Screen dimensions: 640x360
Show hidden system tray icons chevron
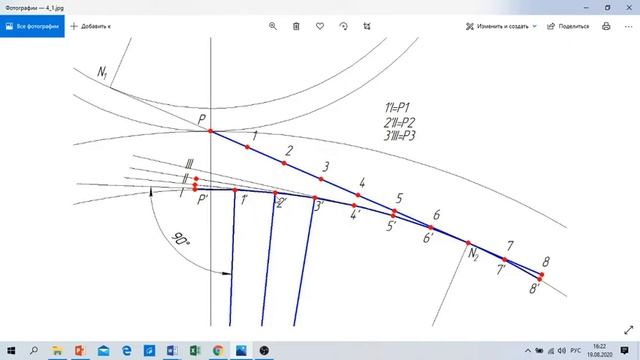pos(528,351)
